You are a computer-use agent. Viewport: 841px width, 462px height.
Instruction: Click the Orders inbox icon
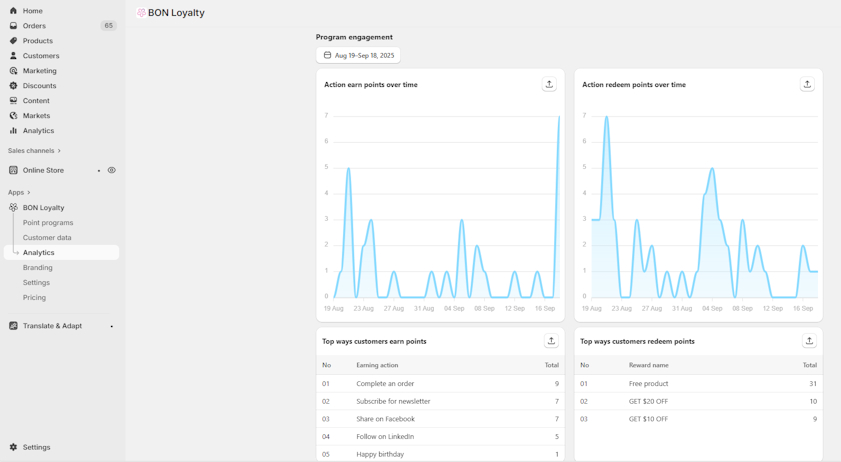(13, 26)
